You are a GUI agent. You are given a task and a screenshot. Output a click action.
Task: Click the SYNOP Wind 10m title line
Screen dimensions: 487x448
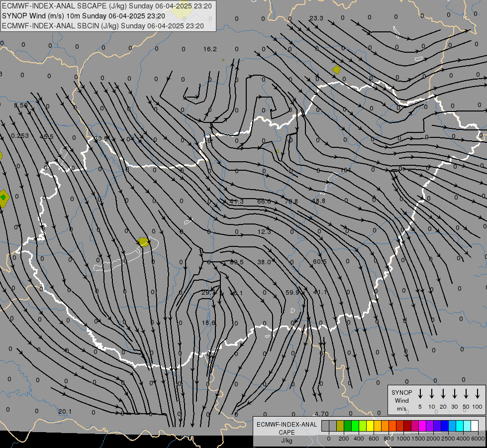(83, 16)
